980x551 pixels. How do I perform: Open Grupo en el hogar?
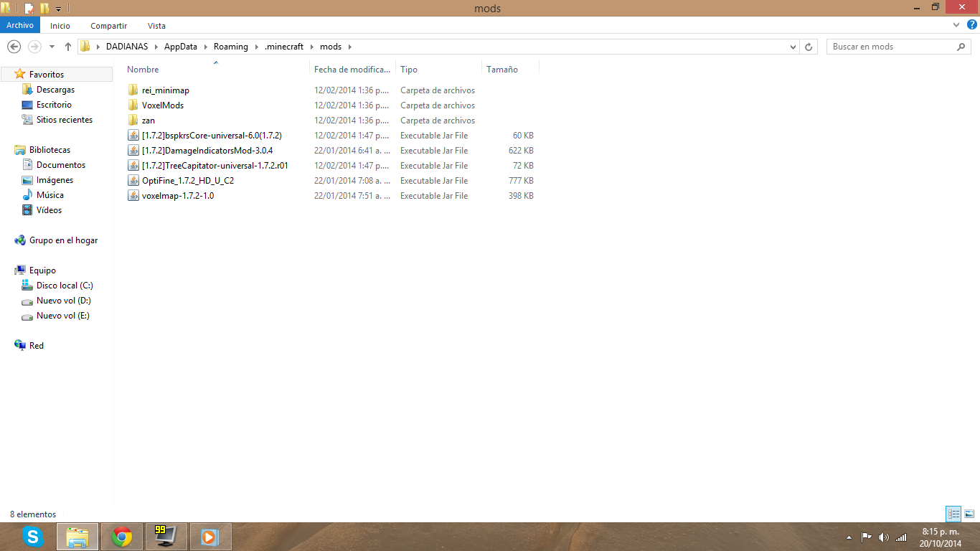pos(63,240)
